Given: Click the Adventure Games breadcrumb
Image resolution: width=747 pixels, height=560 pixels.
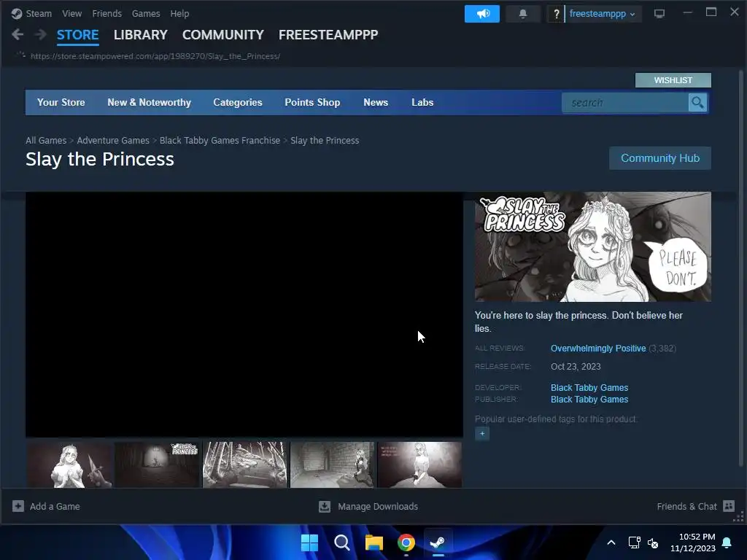Looking at the screenshot, I should (x=113, y=141).
